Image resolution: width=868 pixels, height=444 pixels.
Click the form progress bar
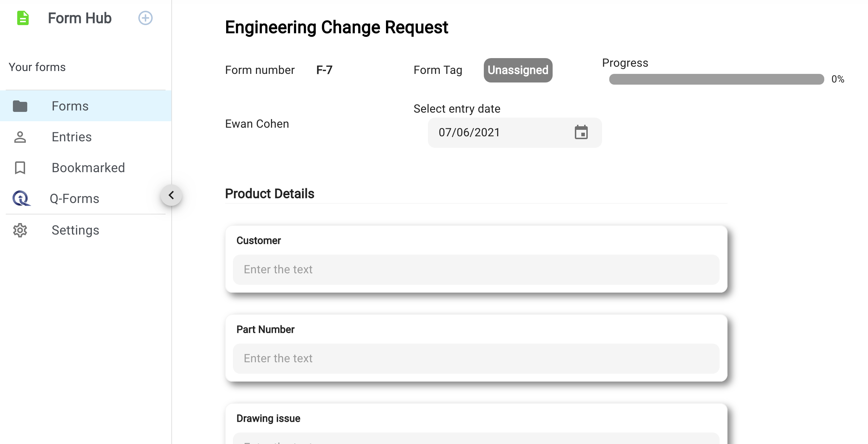click(x=716, y=79)
